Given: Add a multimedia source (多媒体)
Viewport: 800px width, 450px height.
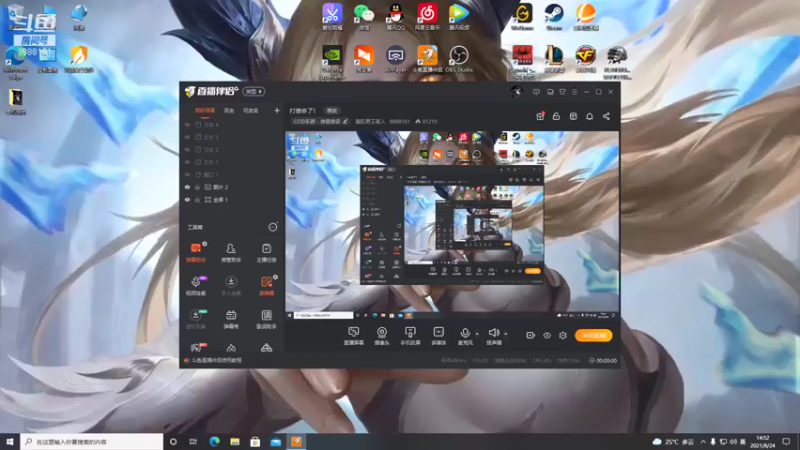Looking at the screenshot, I should tap(439, 336).
